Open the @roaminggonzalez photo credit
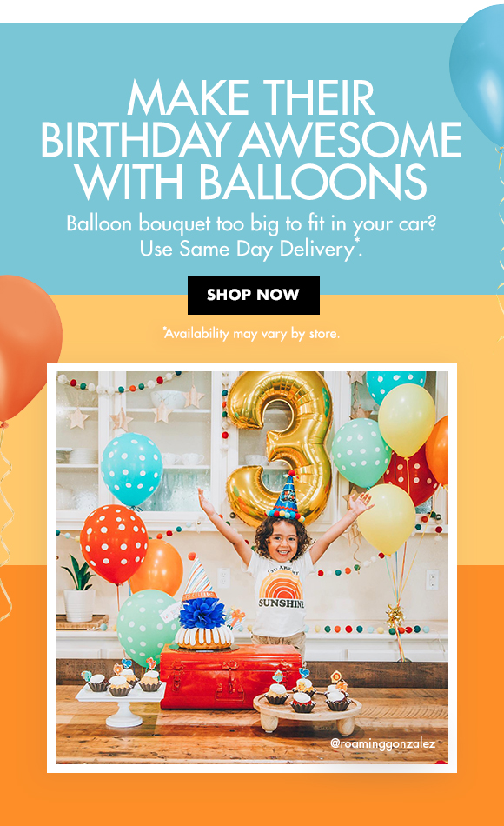This screenshot has height=826, width=504. point(382,743)
